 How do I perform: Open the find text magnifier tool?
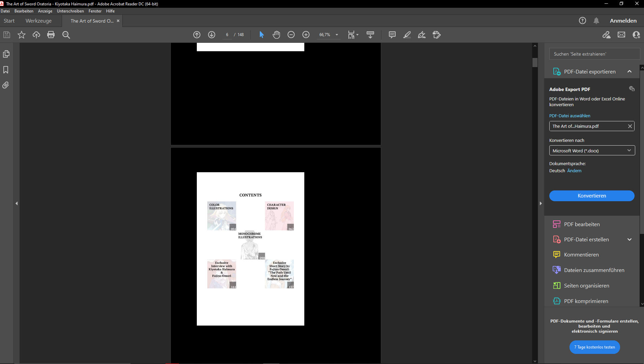66,35
